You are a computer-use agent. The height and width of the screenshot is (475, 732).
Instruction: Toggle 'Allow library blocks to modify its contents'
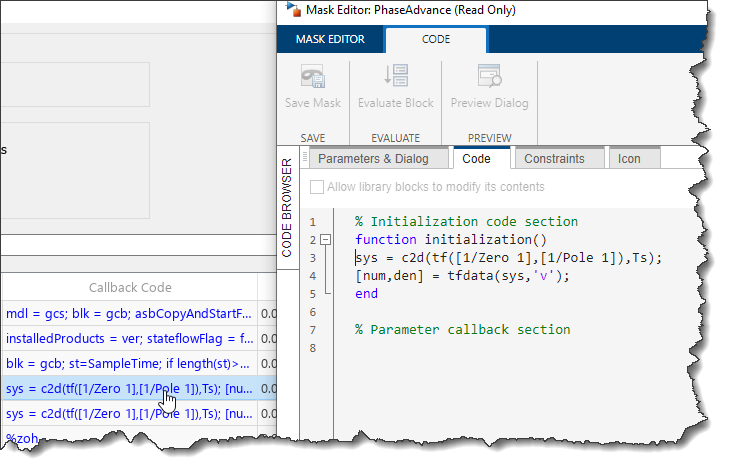[x=317, y=187]
